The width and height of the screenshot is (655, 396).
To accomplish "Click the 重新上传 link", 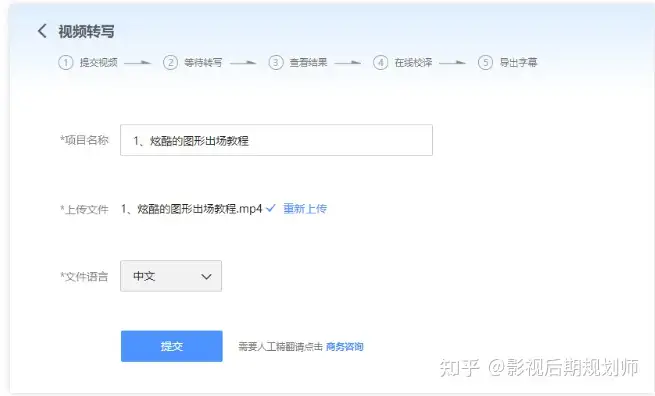I will coord(305,208).
